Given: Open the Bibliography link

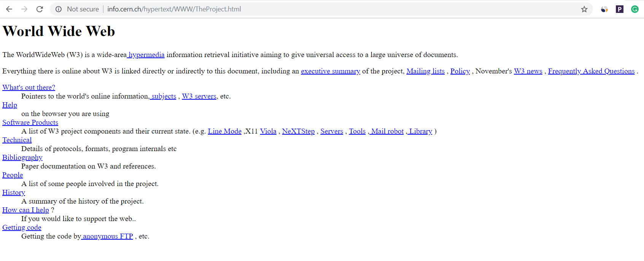Looking at the screenshot, I should click(22, 158).
